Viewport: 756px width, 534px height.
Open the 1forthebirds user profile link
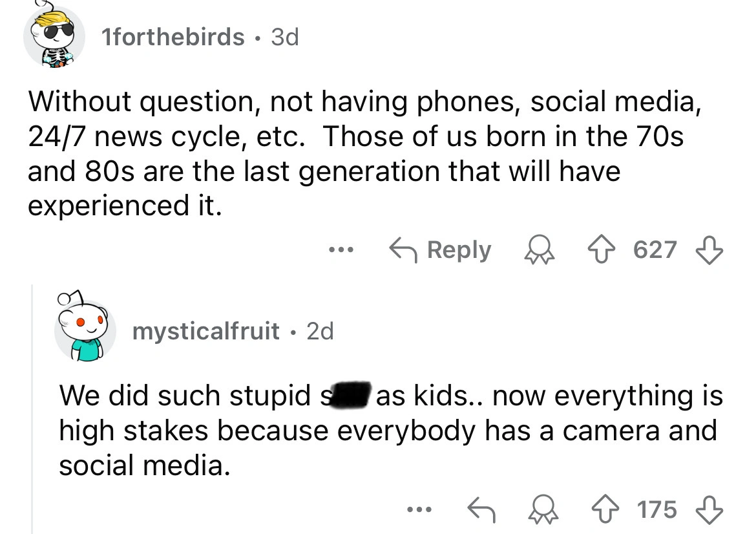tap(173, 37)
